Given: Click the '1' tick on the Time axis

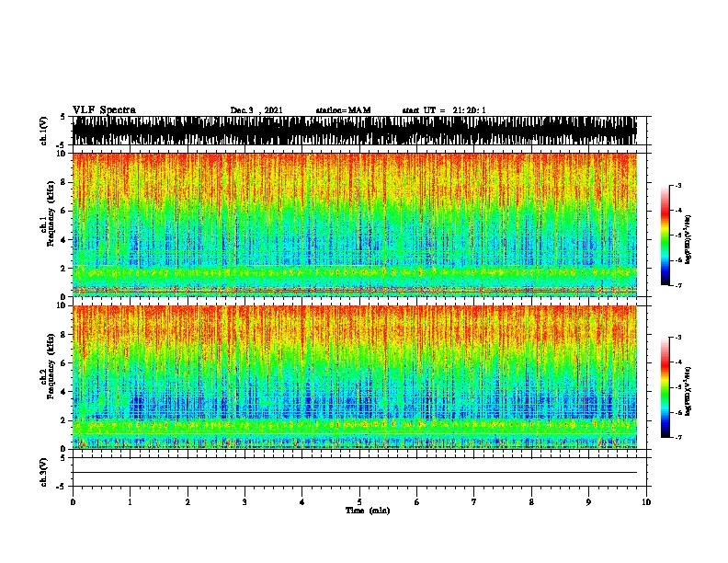Looking at the screenshot, I should click(131, 502).
